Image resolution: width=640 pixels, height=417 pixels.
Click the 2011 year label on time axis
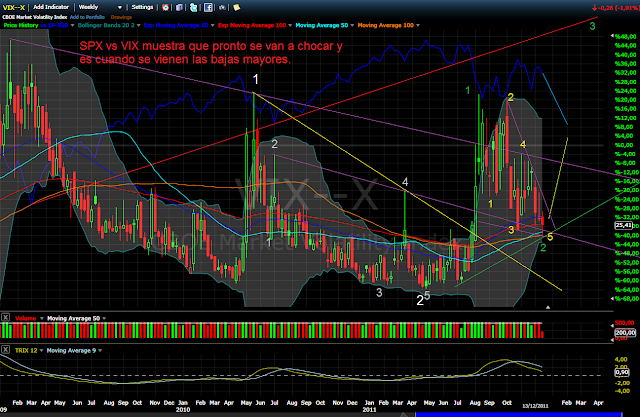[369, 409]
